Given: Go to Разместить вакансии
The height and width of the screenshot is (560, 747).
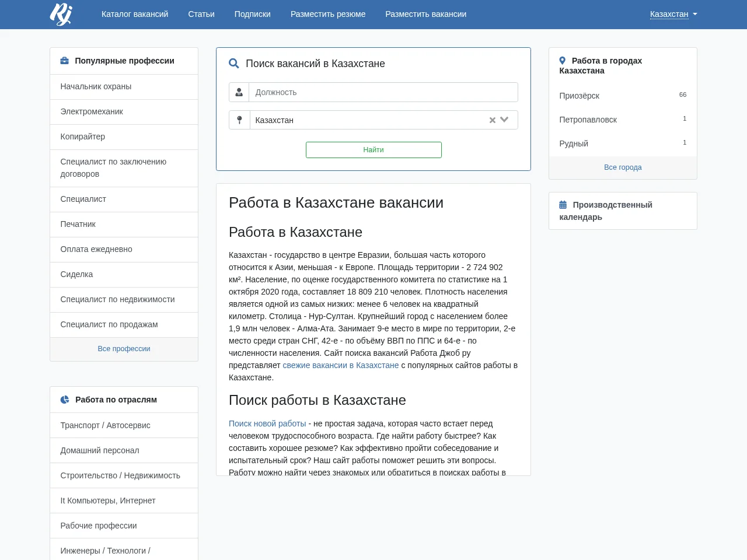Looking at the screenshot, I should pyautogui.click(x=426, y=14).
